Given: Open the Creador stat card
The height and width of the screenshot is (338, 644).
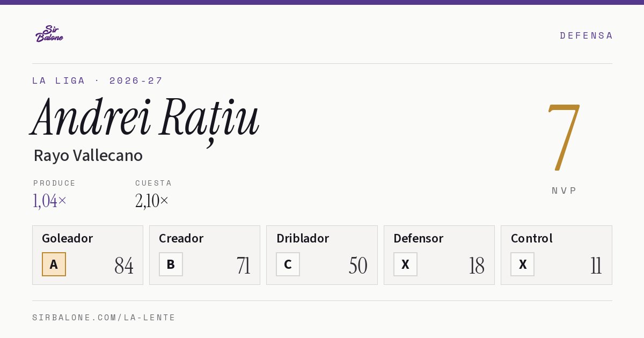Looking at the screenshot, I should point(204,255).
